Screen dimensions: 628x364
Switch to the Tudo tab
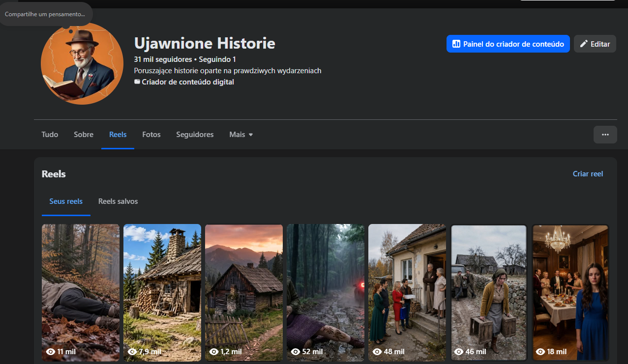coord(50,135)
